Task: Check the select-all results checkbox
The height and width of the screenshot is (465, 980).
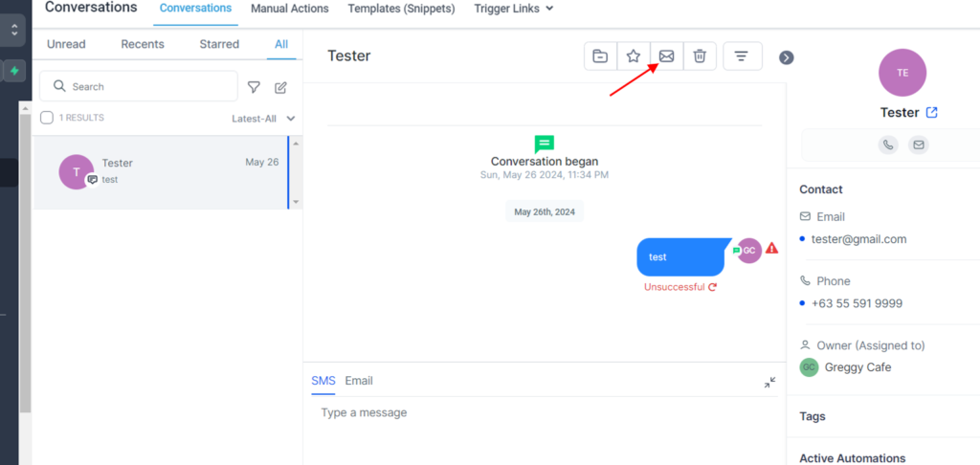Action: click(x=47, y=118)
